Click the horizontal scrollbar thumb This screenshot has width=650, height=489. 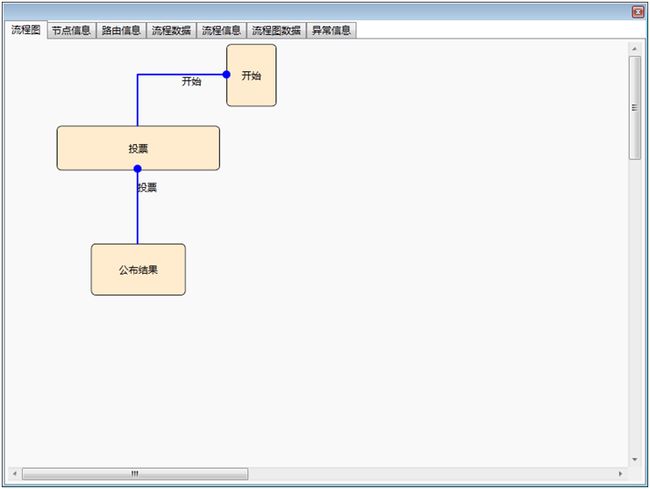point(135,473)
